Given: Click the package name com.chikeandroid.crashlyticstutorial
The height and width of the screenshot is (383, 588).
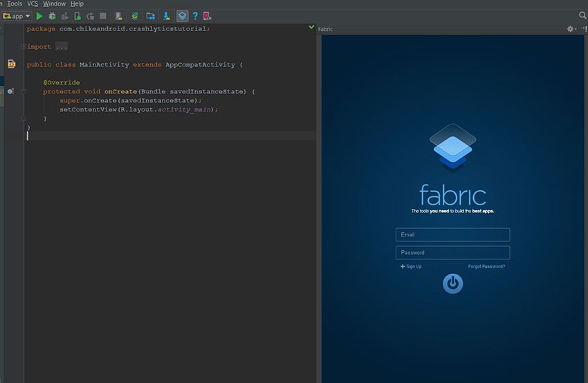Looking at the screenshot, I should 133,28.
